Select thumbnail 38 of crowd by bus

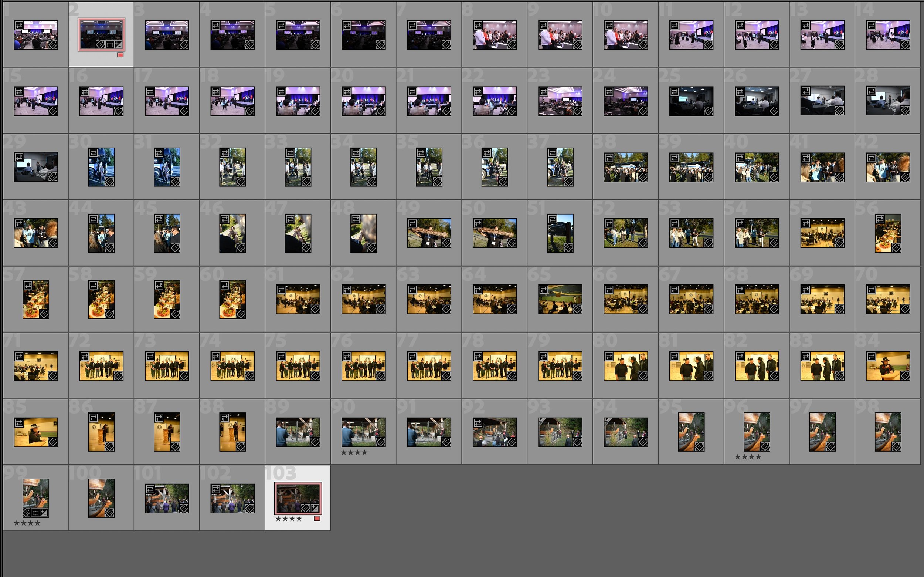pyautogui.click(x=626, y=167)
